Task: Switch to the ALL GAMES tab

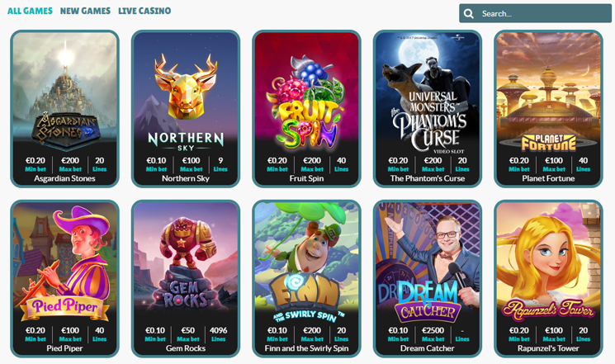Action: (x=30, y=11)
